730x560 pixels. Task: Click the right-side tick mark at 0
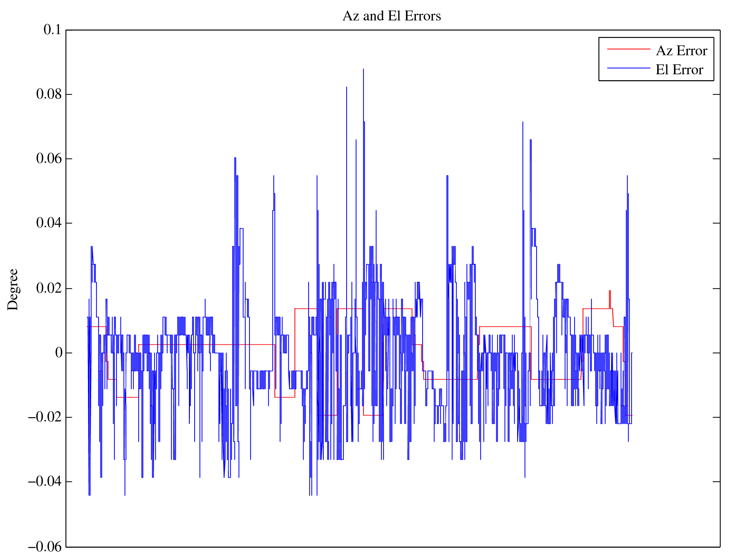pos(716,353)
